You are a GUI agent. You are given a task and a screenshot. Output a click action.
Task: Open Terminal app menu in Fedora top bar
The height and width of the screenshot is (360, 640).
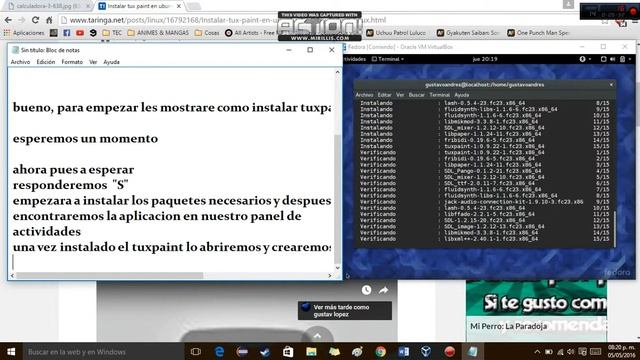[388, 59]
